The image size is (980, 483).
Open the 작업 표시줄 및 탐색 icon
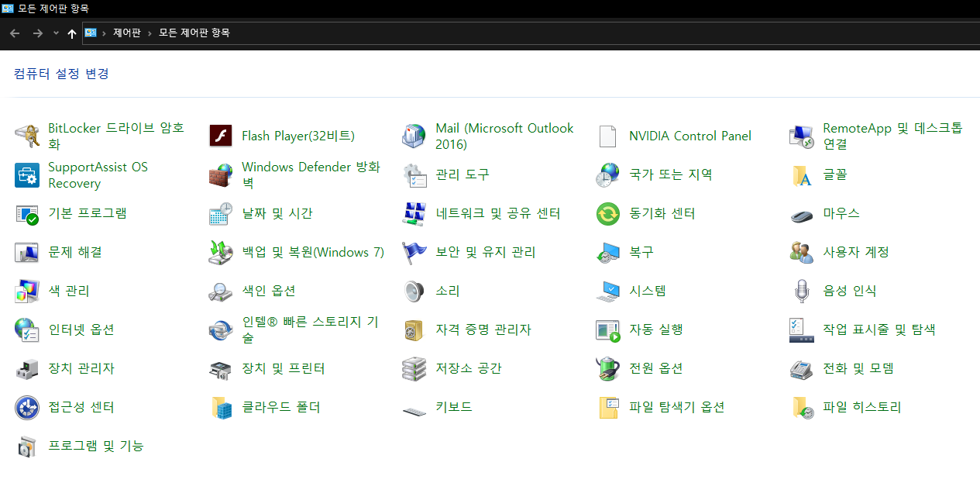pos(802,330)
